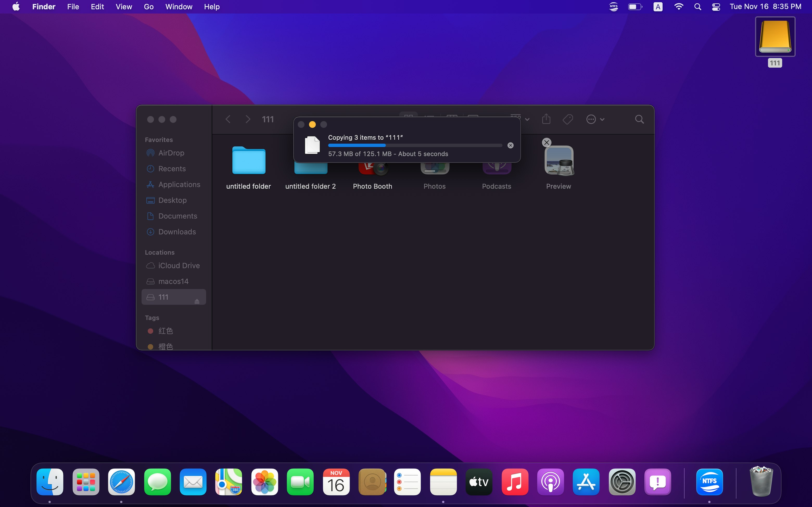Eject the 111 drive in the sidebar
812x507 pixels.
click(x=197, y=301)
